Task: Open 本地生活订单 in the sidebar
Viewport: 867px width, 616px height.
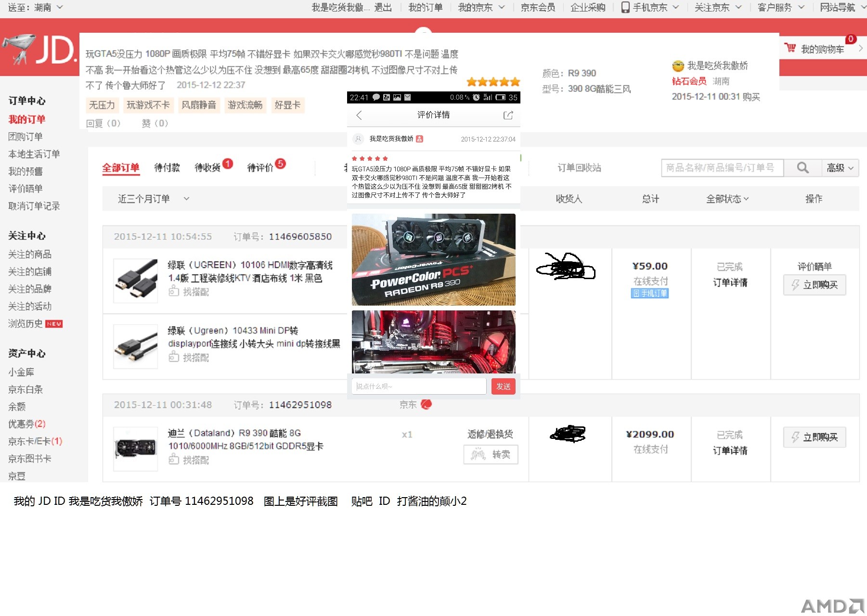Action: [34, 154]
